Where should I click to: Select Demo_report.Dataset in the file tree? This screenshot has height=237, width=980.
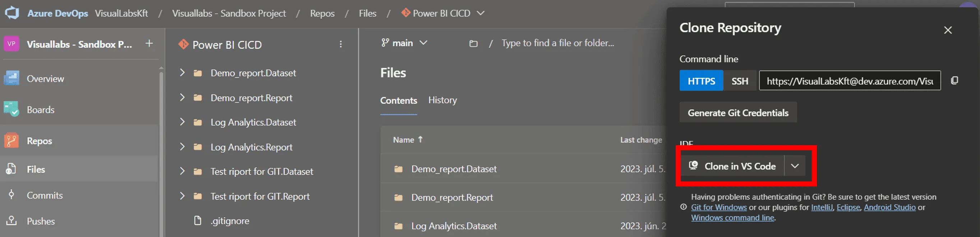[x=253, y=73]
